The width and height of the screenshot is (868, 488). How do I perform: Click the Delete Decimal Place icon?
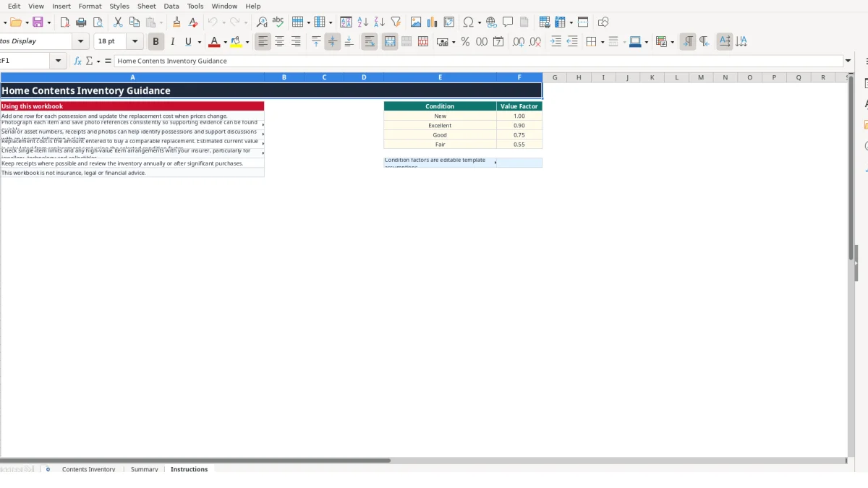click(x=535, y=42)
